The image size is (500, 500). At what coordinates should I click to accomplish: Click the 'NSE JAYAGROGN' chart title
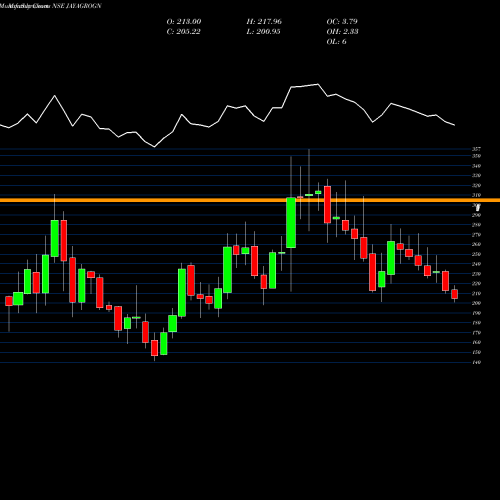(x=77, y=6)
